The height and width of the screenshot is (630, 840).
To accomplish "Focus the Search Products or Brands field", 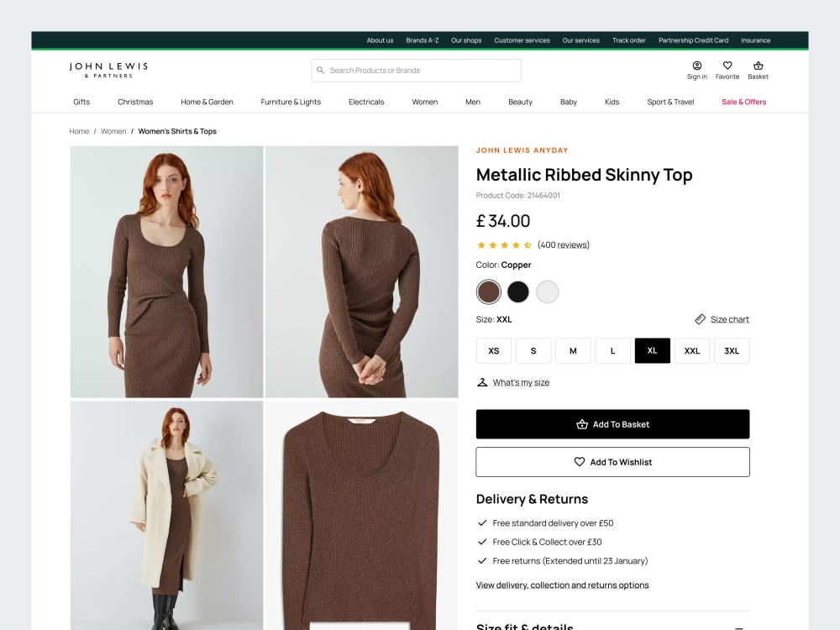I will 416,71.
